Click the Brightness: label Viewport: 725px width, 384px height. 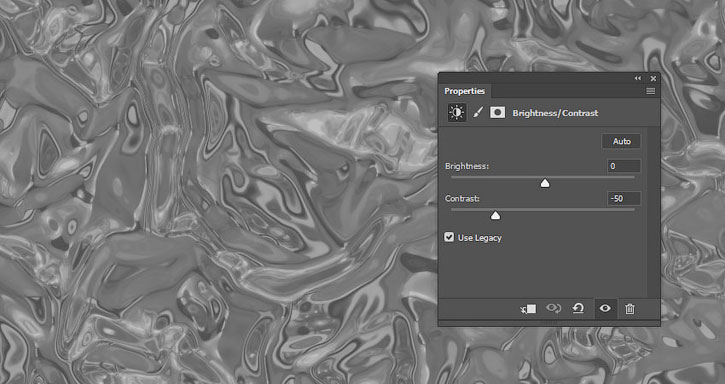(467, 166)
